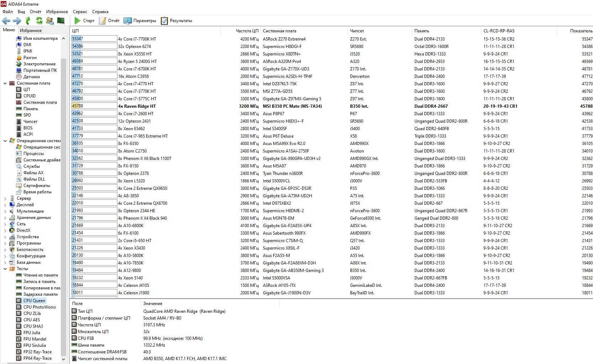Screen dimensions: 593x364
Task: Open Результаты toolbar button
Action: (x=176, y=21)
